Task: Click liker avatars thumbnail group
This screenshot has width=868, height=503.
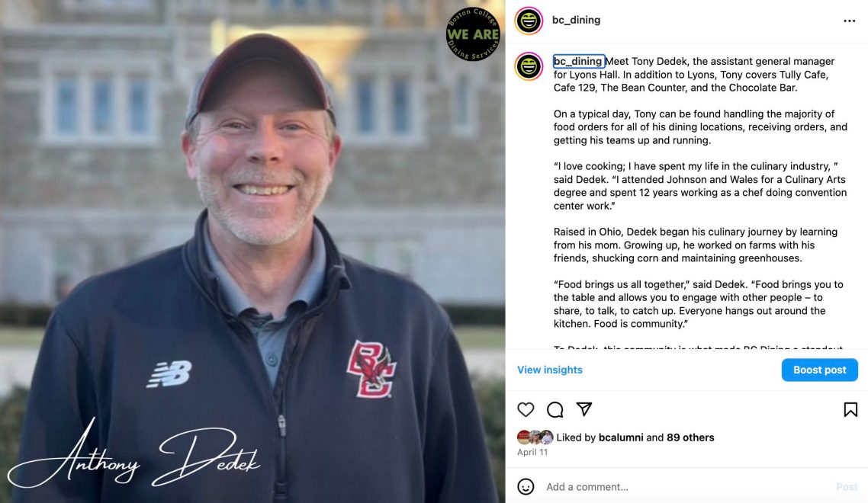Action: (x=535, y=437)
